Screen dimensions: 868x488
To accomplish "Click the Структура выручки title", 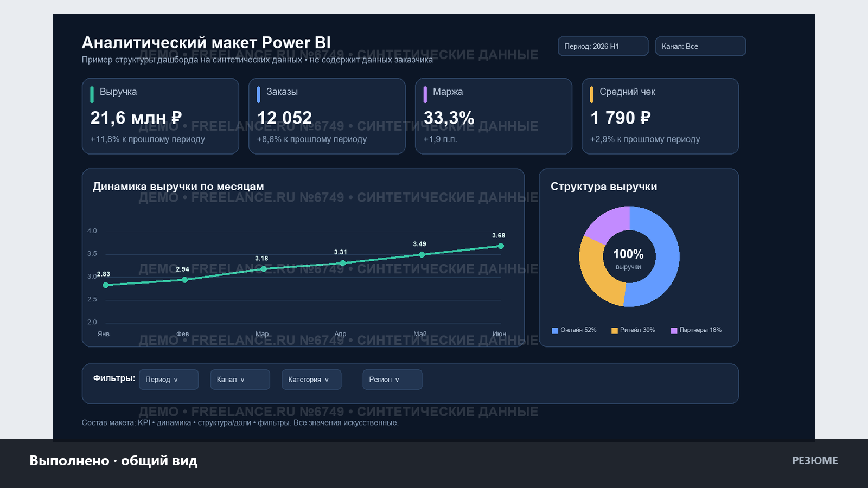I will click(x=604, y=187).
